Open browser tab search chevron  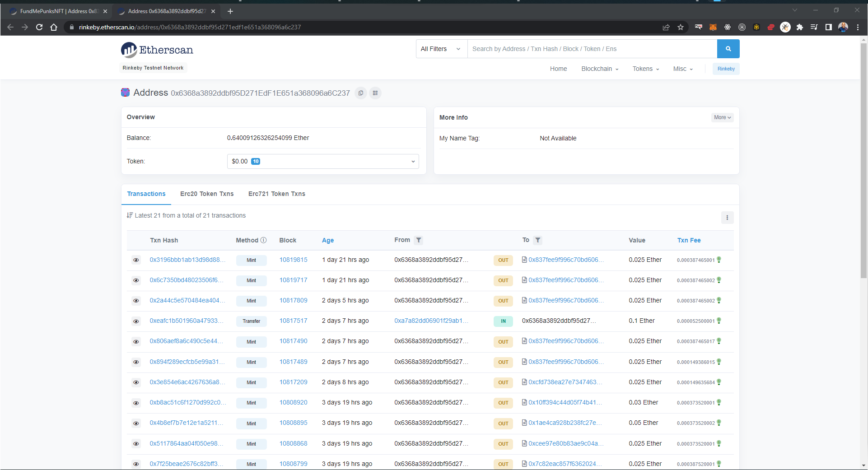[x=795, y=10]
